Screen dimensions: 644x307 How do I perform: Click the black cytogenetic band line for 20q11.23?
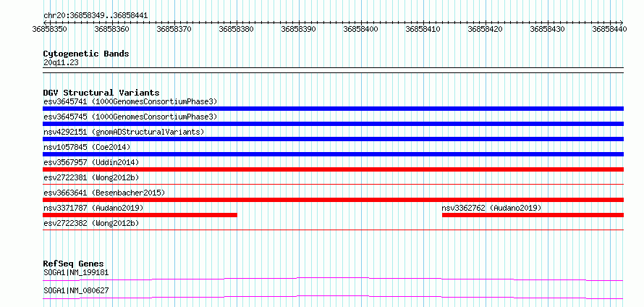333,70
